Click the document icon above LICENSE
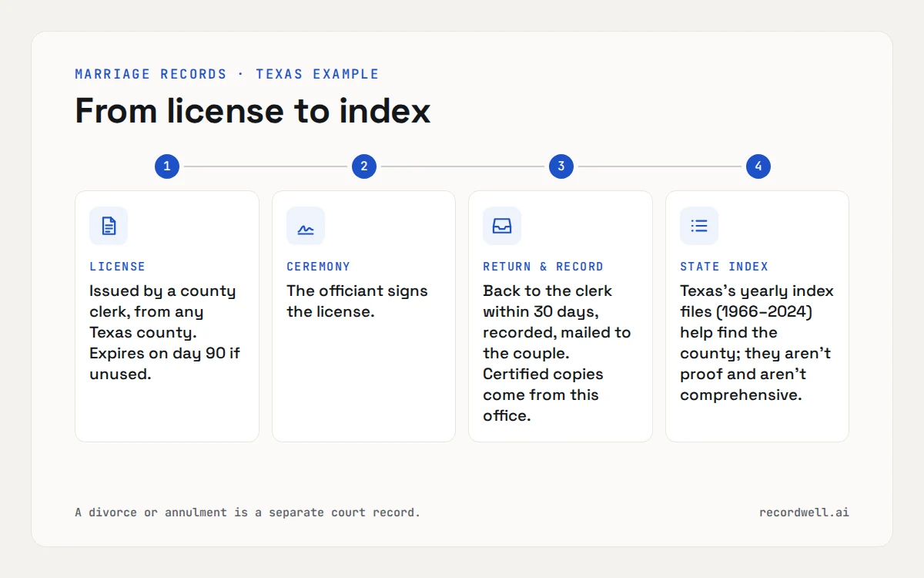This screenshot has height=578, width=924. (109, 226)
